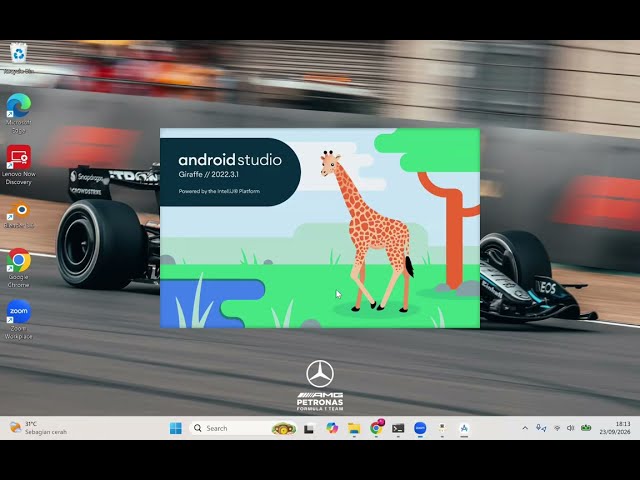
Task: Open the weather widget showing 31°C
Action: [x=38, y=428]
